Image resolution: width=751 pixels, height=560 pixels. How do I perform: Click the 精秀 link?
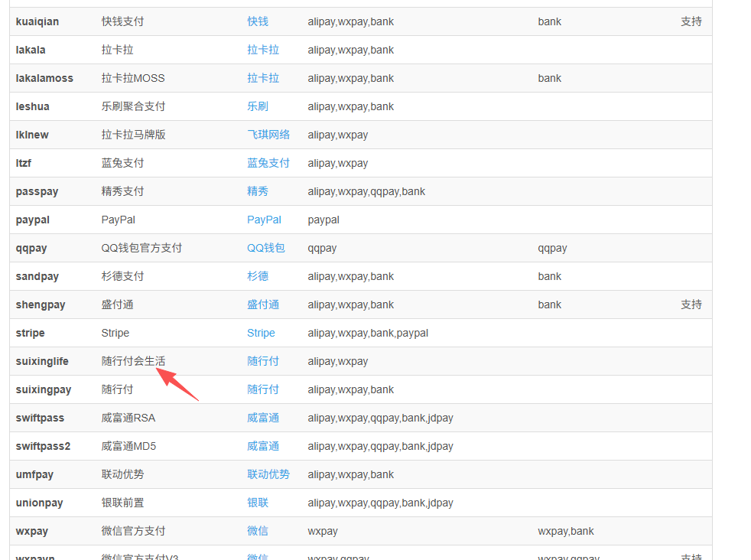click(258, 191)
